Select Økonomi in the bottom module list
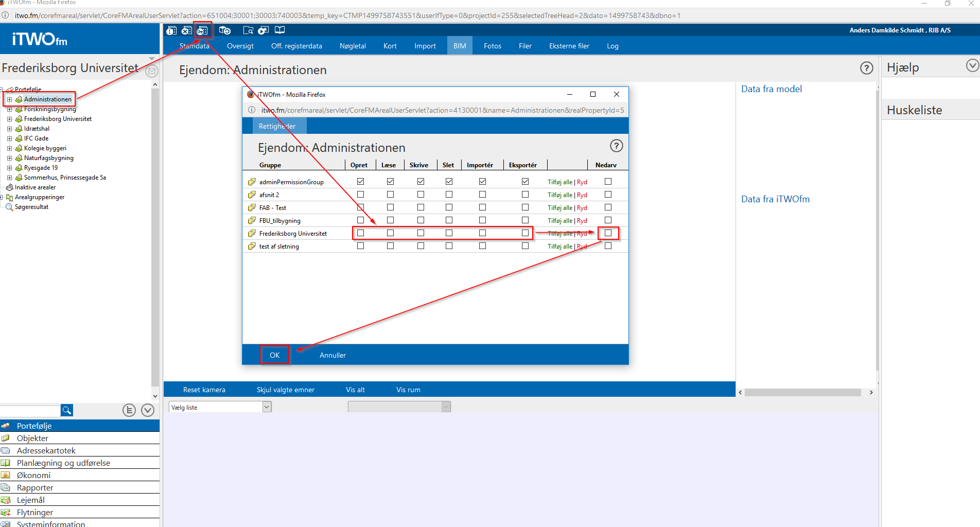 tap(33, 475)
